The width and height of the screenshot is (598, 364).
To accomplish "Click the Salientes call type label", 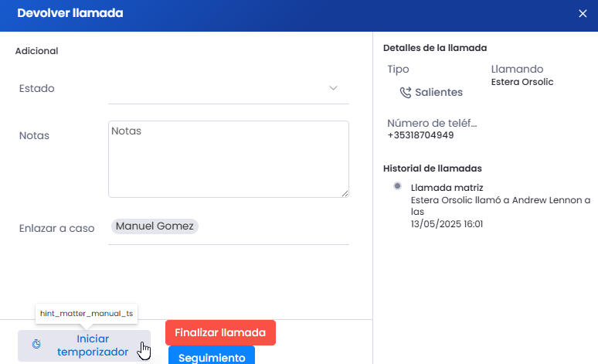I will pos(439,92).
